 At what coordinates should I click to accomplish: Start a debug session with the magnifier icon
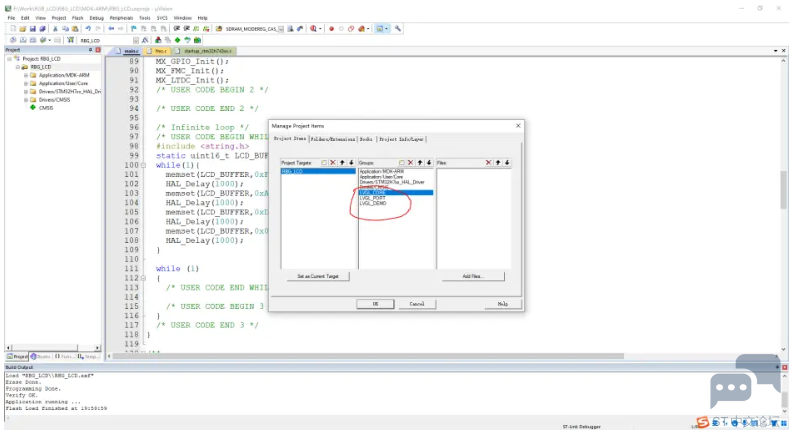(313, 29)
